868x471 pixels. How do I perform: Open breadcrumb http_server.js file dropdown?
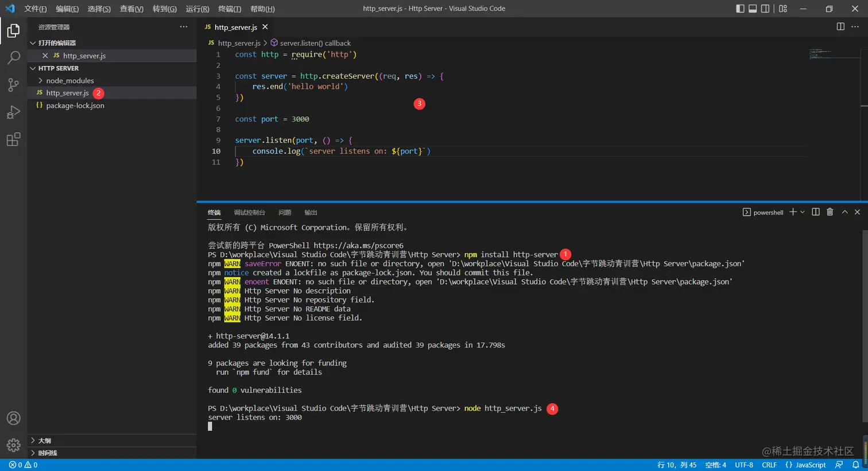234,43
